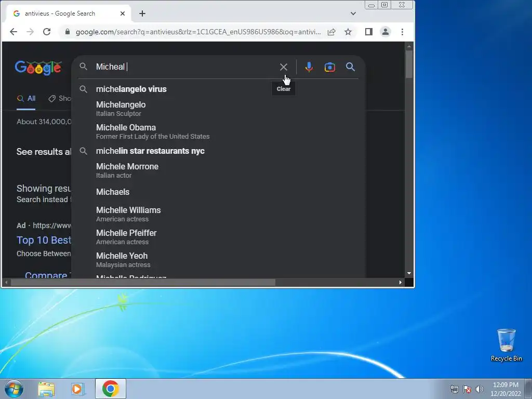Pick the Michelle Pfeiffer suggestion
This screenshot has height=399, width=532.
point(218,237)
